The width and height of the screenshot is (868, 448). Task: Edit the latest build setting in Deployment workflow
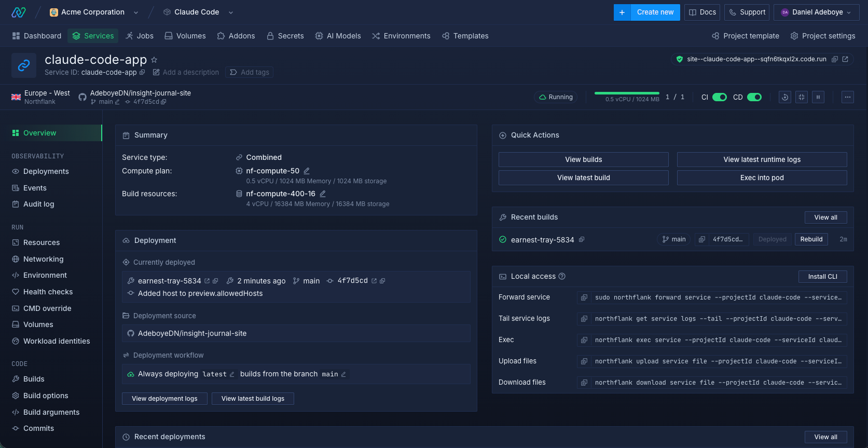pyautogui.click(x=232, y=374)
